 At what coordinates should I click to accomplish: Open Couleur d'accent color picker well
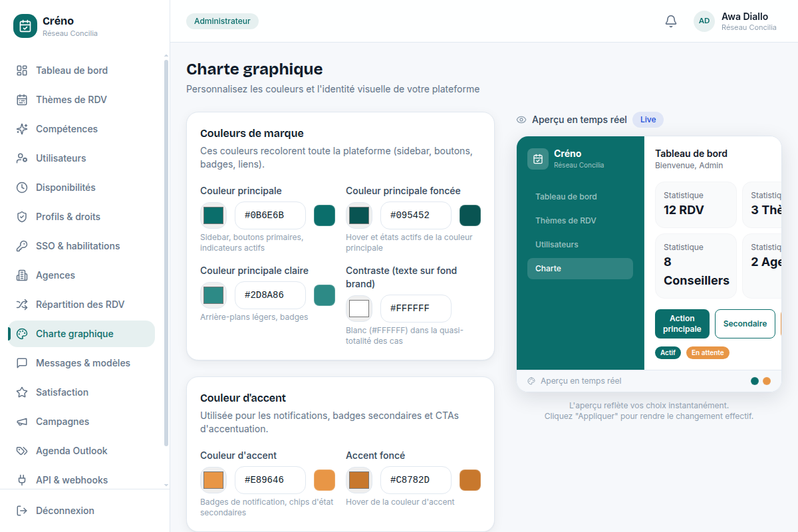(x=213, y=480)
